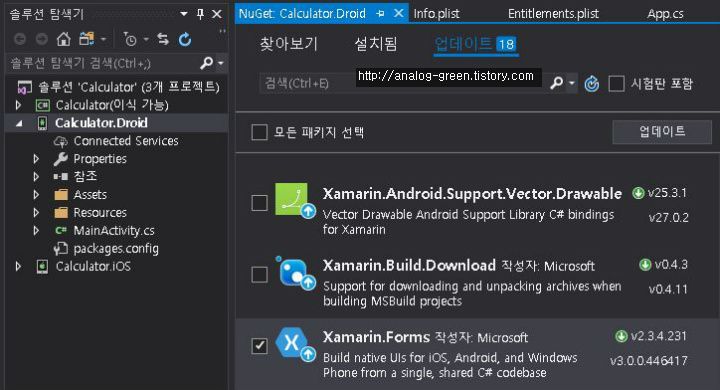Screen dimensions: 720x390
Task: Expand the 참조 references node
Action: pos(36,176)
